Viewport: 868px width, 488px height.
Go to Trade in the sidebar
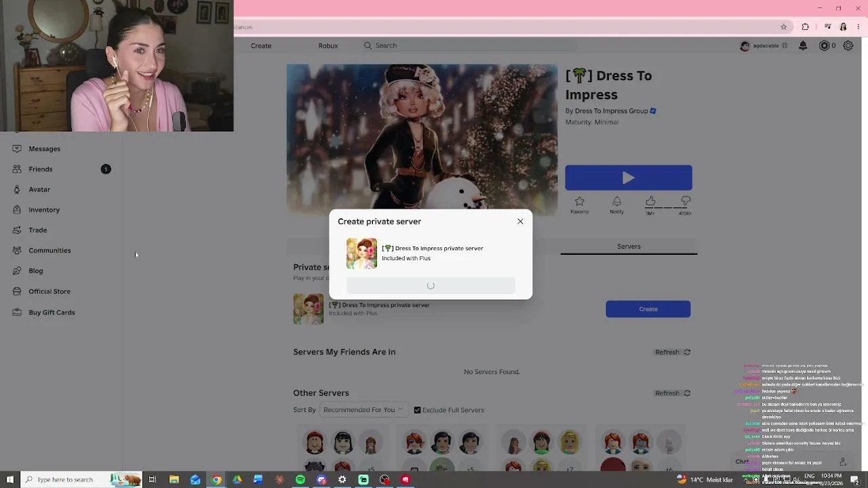click(38, 230)
